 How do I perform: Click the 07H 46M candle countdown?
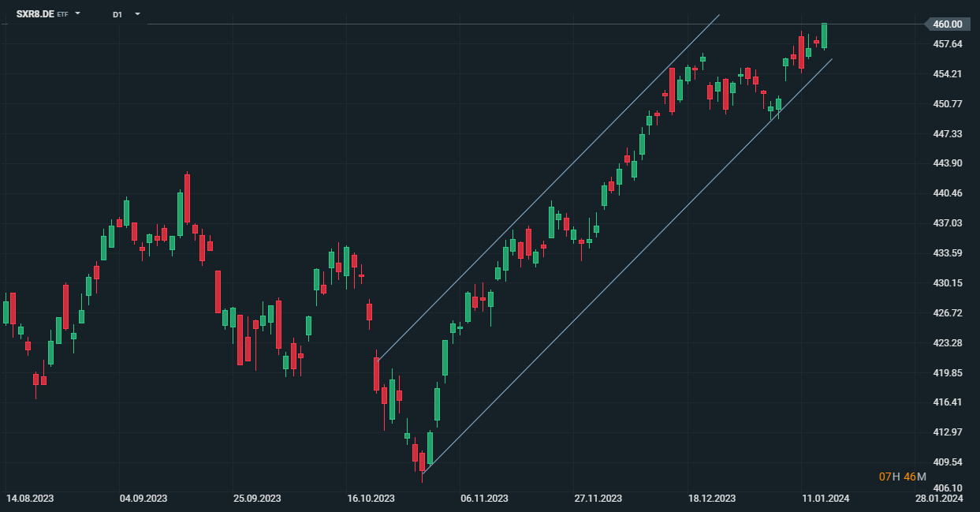tap(903, 476)
